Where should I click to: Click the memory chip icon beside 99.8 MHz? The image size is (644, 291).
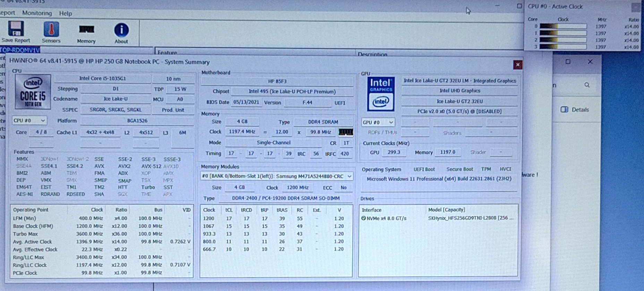point(346,132)
